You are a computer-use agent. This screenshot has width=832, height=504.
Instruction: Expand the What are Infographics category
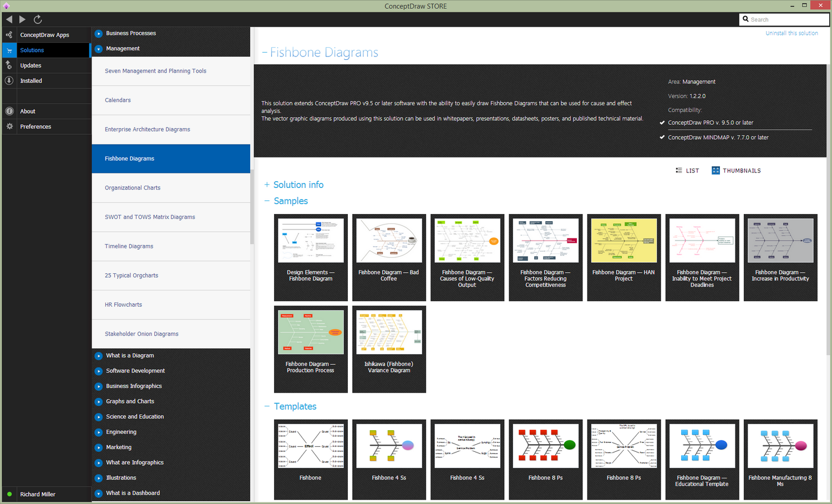(x=99, y=462)
